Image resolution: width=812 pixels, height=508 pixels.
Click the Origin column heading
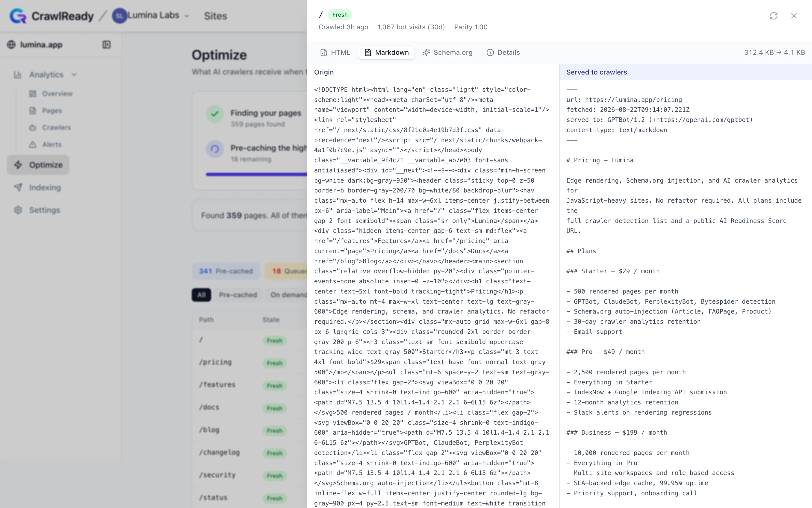pyautogui.click(x=324, y=72)
